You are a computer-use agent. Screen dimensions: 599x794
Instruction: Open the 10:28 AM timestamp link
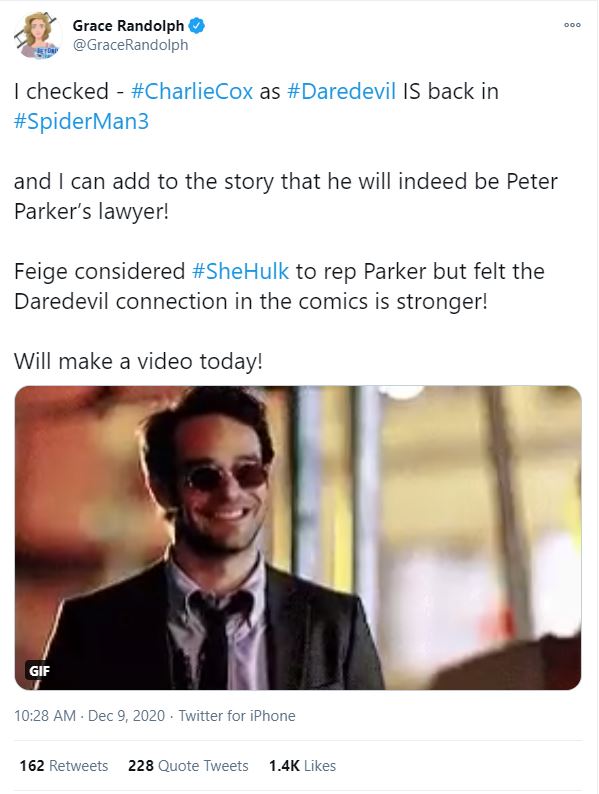[45, 716]
